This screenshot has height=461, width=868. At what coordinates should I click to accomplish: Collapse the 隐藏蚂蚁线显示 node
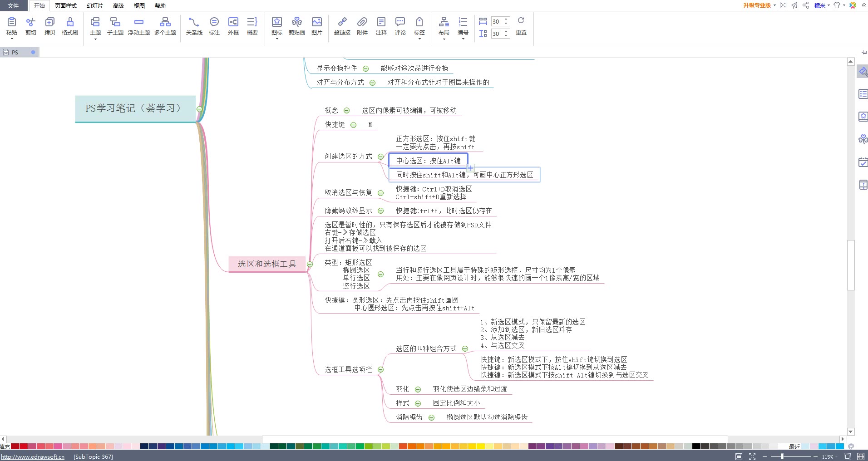pos(381,211)
